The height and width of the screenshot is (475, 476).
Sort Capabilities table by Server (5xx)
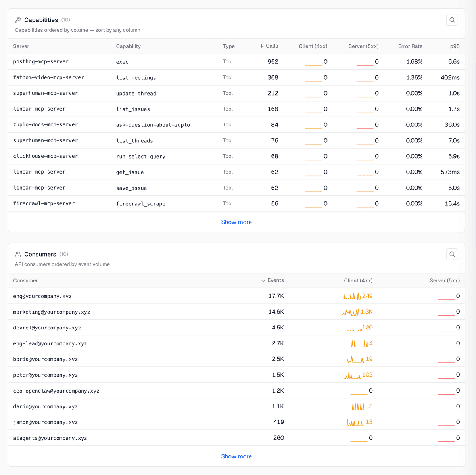tap(363, 46)
